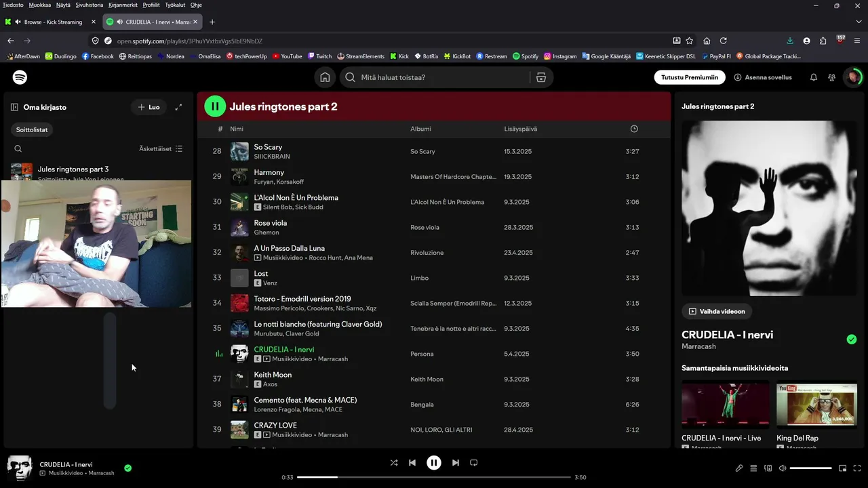
Task: Open the Duolingo bookmark
Action: (61, 56)
